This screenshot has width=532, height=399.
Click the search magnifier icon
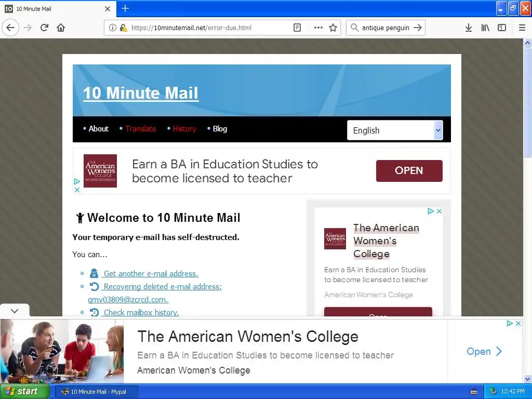[x=354, y=28]
